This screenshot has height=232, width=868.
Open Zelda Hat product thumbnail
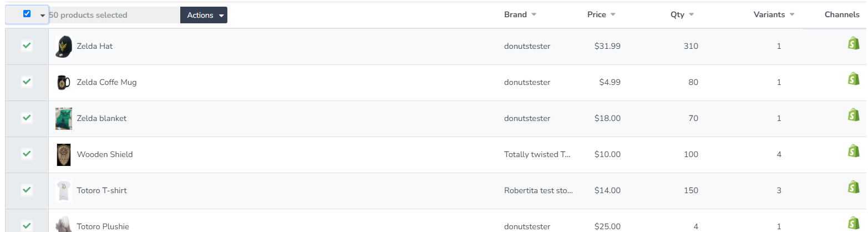tap(64, 47)
